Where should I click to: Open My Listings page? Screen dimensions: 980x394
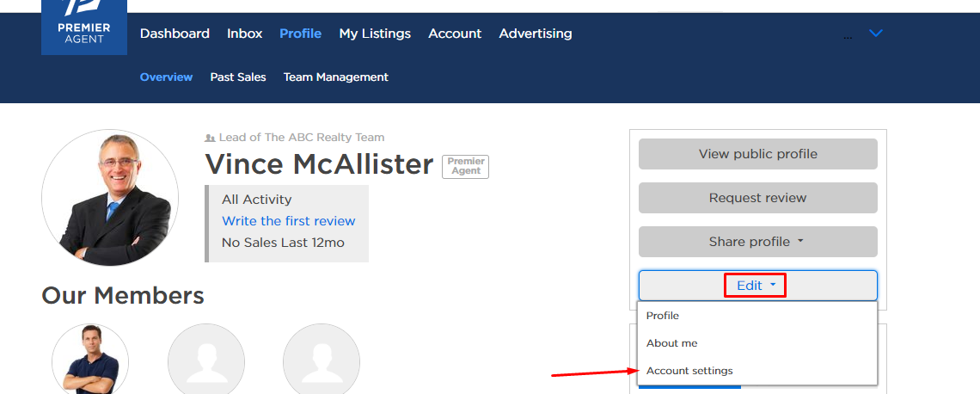pyautogui.click(x=375, y=34)
